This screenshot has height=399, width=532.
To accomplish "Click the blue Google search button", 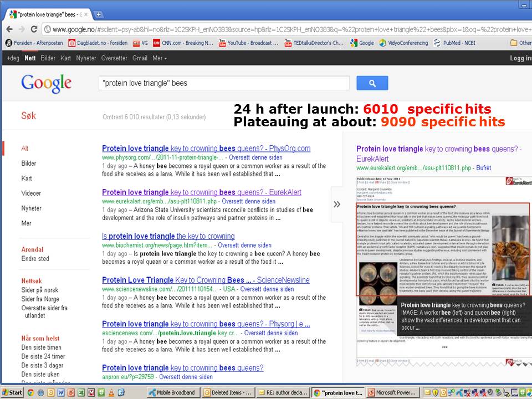I will click(372, 83).
